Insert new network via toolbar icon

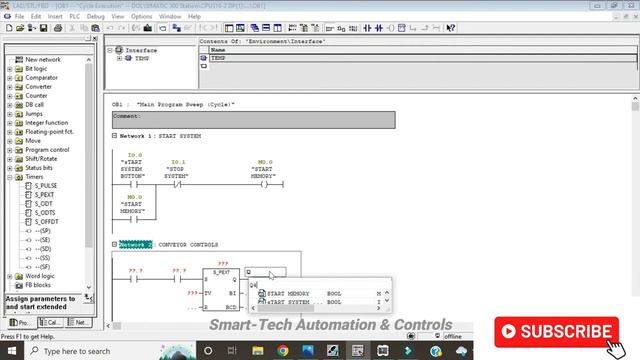(x=293, y=28)
